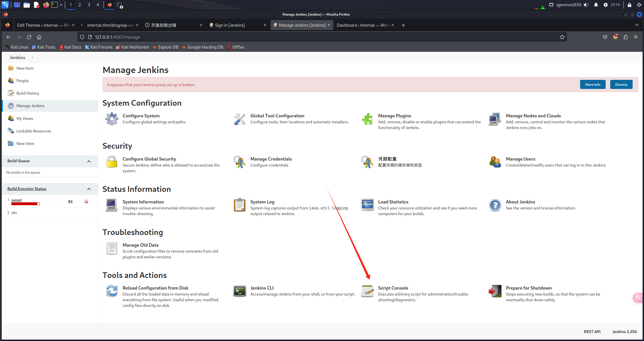Select Build History in the sidebar
The height and width of the screenshot is (341, 644).
[x=28, y=93]
